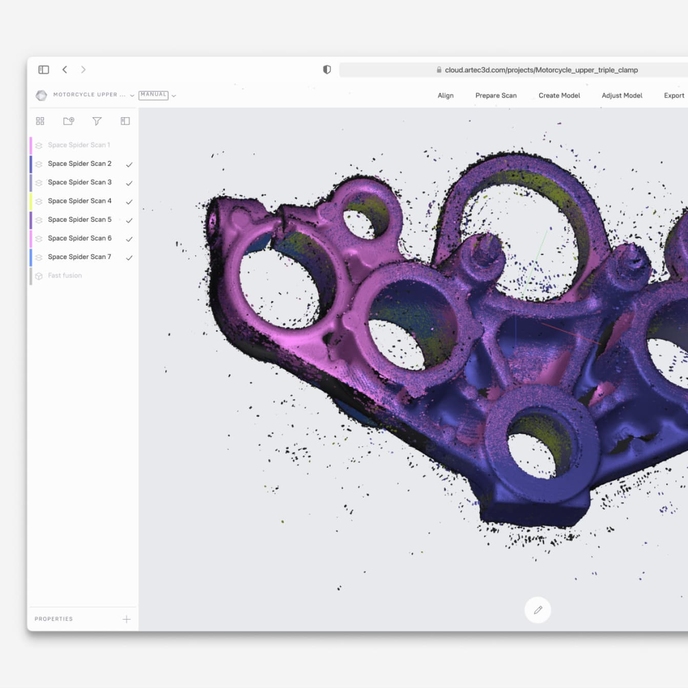Toggle checkmark for Space Spider Scan 5
Screen dimensions: 688x688
(x=129, y=221)
